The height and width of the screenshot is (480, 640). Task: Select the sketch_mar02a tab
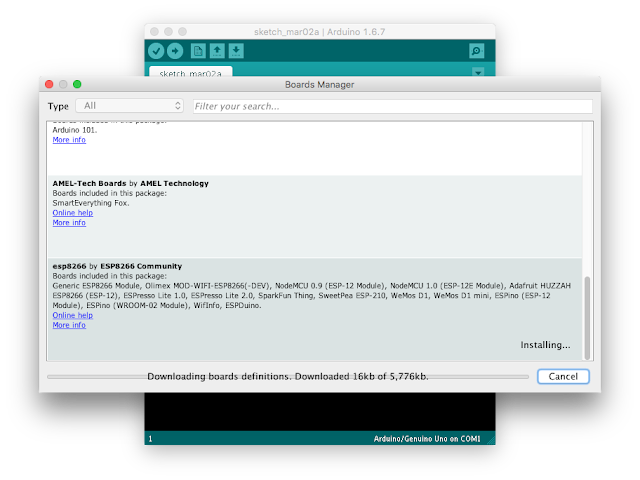click(191, 72)
